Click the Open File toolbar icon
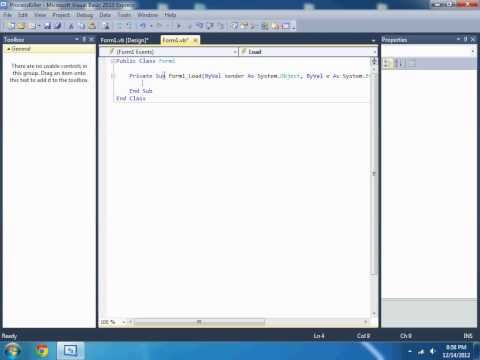The width and height of the screenshot is (480, 360). pyautogui.click(x=21, y=26)
